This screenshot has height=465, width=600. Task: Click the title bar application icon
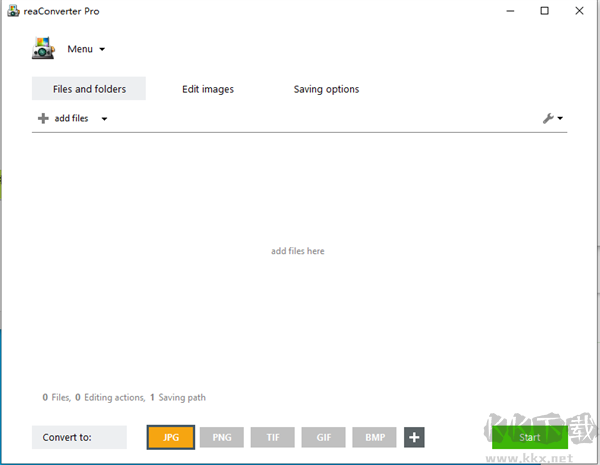13,11
